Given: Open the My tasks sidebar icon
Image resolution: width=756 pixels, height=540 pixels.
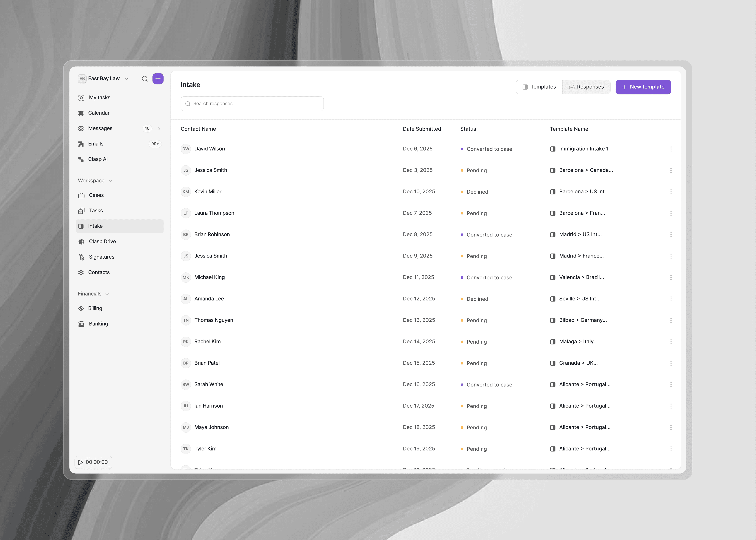Looking at the screenshot, I should [x=81, y=97].
